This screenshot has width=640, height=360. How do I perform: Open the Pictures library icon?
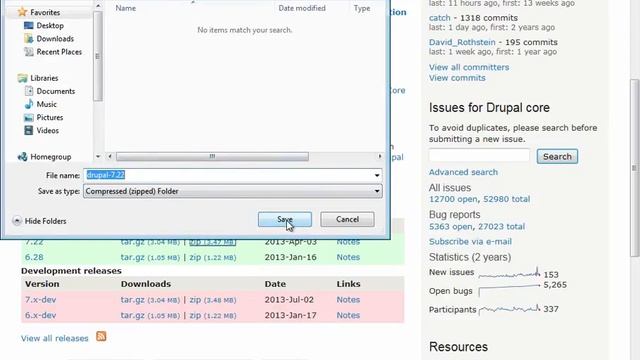pyautogui.click(x=29, y=118)
